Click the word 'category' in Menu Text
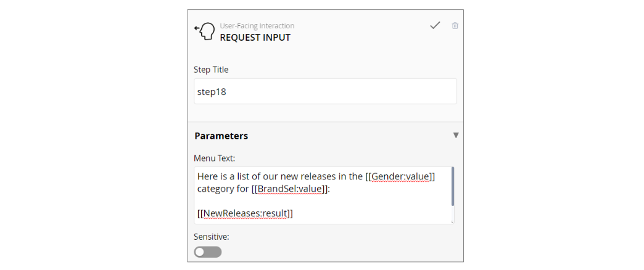Viewport: 644px width, 270px height. pos(215,189)
